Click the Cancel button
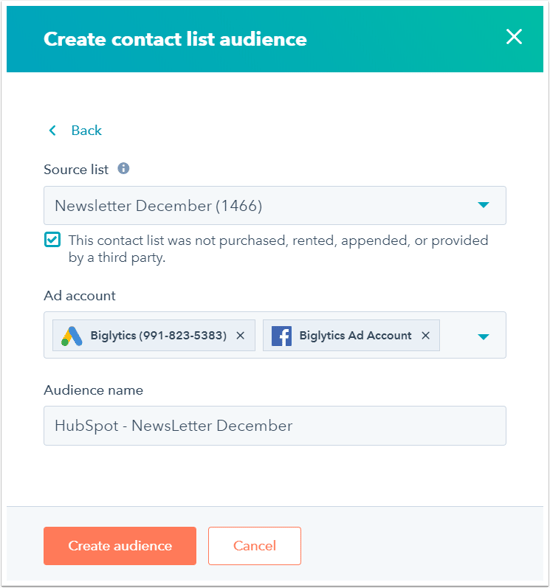550x588 pixels. (255, 546)
